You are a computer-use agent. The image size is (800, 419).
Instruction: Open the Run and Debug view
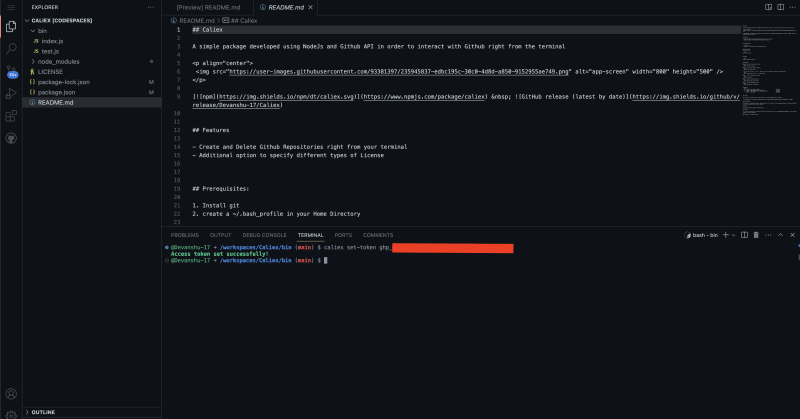coord(11,93)
